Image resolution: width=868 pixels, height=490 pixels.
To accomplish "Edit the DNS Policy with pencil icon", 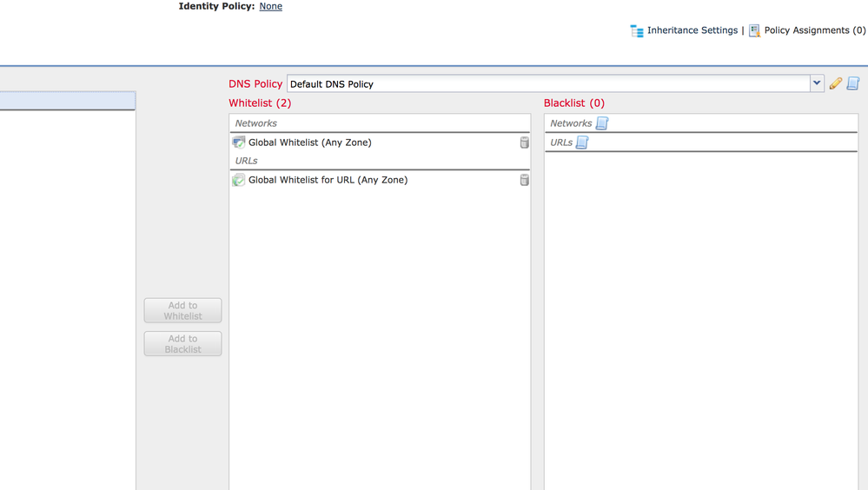I will point(835,83).
